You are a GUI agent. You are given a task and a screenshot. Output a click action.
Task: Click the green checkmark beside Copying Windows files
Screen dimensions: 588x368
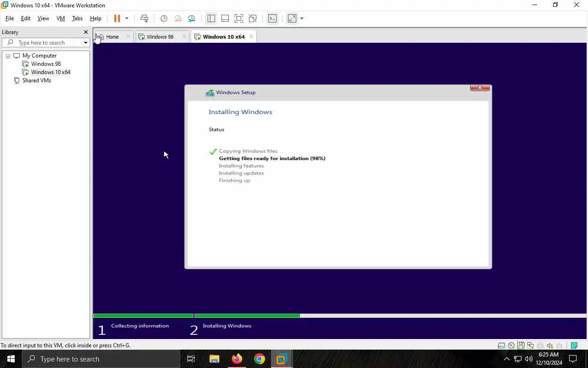(x=213, y=151)
